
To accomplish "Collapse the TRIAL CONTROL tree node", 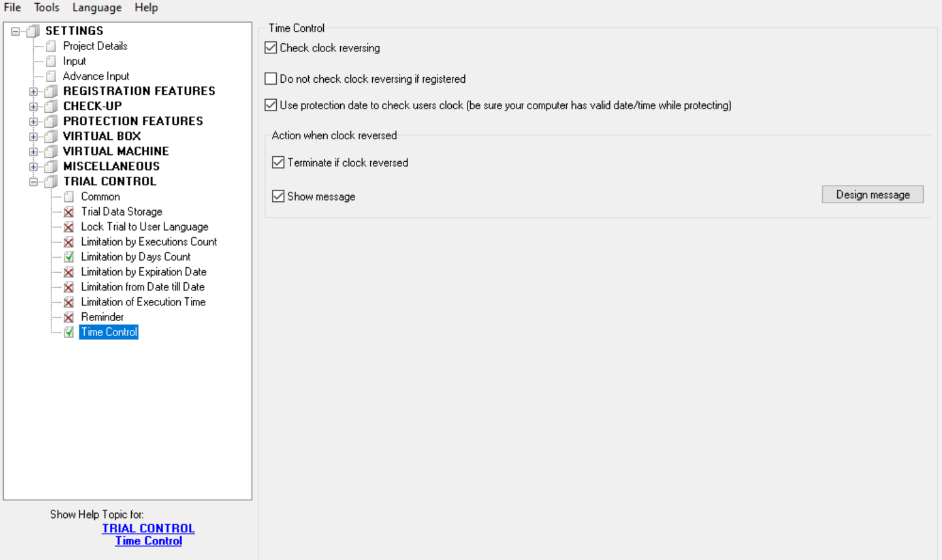I will click(x=33, y=182).
